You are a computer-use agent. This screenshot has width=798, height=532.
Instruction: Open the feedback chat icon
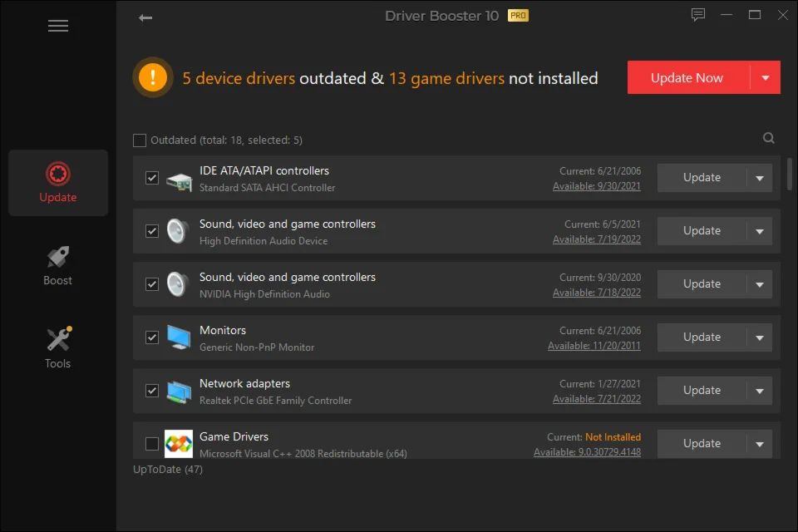(698, 15)
